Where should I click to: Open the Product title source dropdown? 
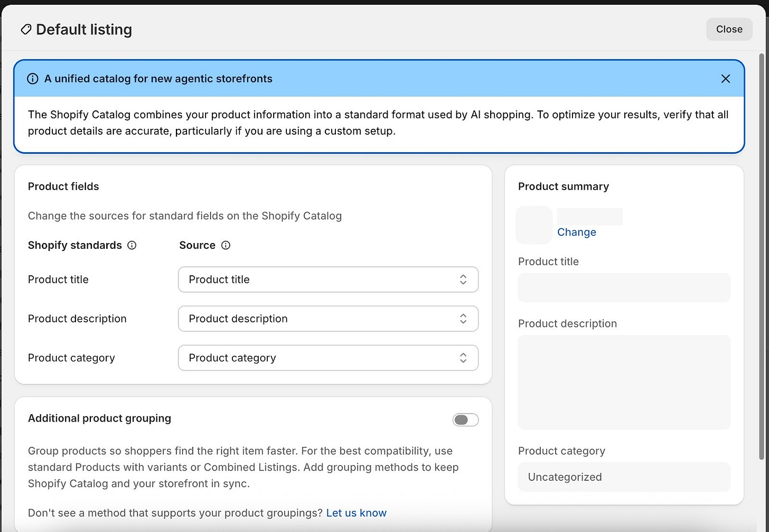(328, 279)
